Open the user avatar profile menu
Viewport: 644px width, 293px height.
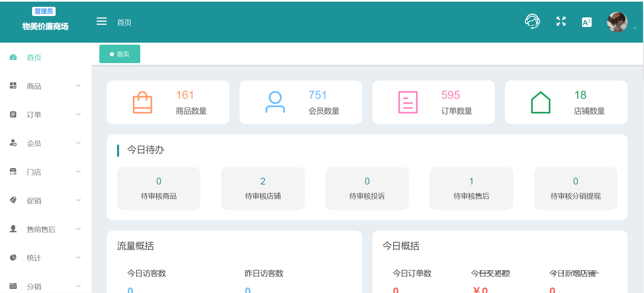(617, 22)
